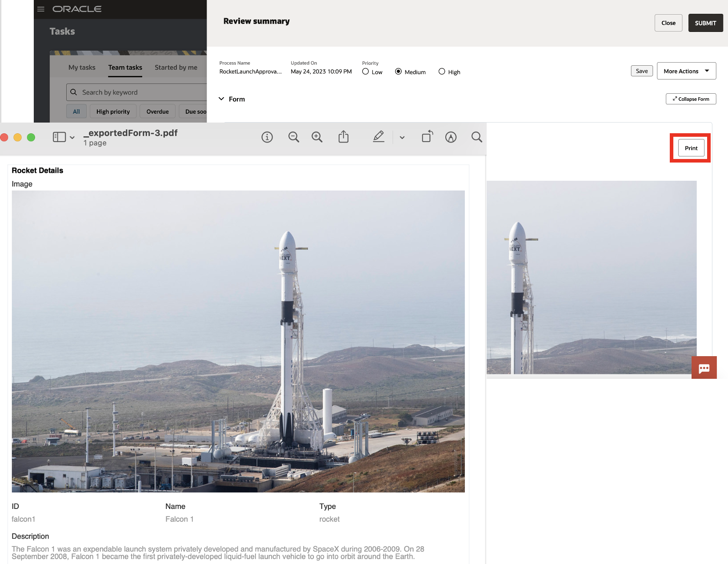Click the rocket image in the PDF
728x564 pixels.
[x=238, y=342]
